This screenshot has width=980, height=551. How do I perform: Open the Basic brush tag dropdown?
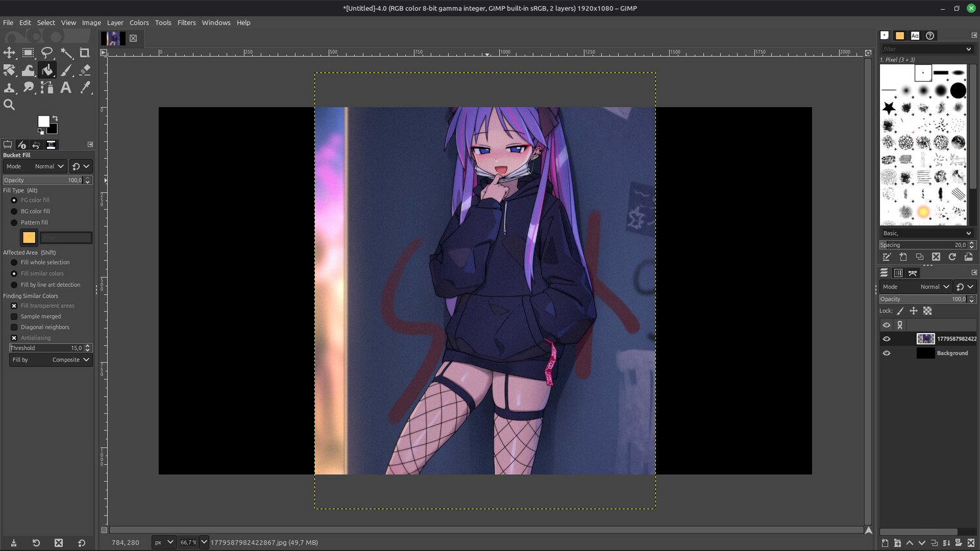(927, 233)
